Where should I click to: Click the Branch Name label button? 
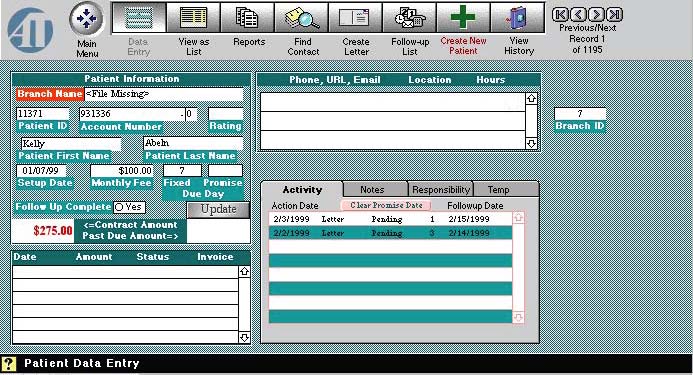click(50, 94)
